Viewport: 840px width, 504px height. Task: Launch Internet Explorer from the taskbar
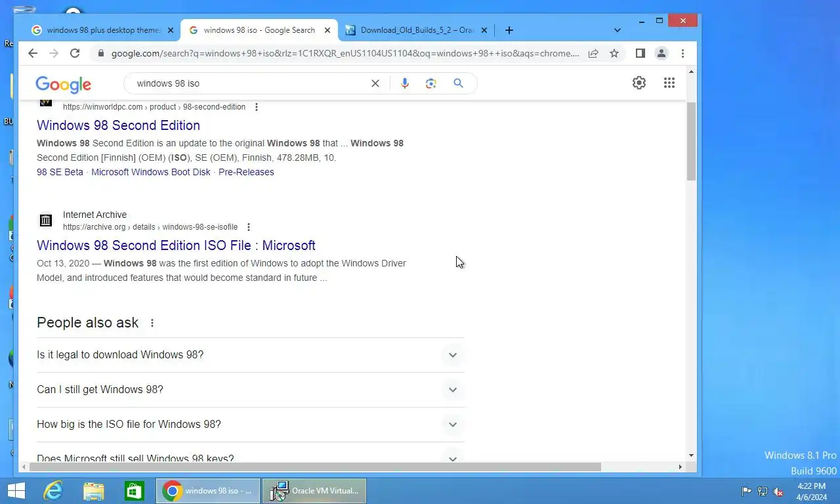52,491
